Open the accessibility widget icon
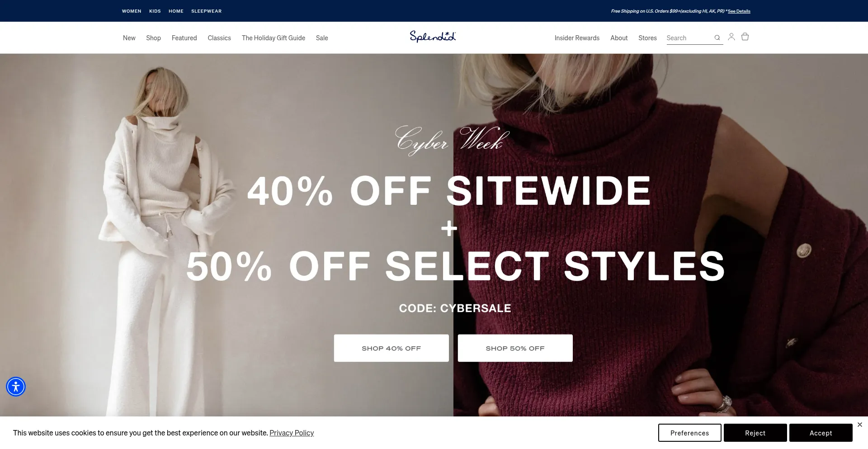The image size is (868, 449). click(16, 387)
